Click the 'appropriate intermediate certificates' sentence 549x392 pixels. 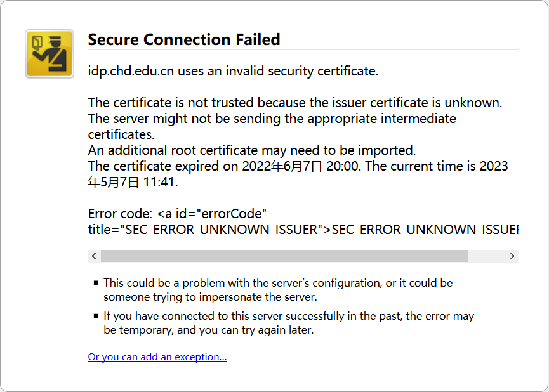[x=272, y=126]
